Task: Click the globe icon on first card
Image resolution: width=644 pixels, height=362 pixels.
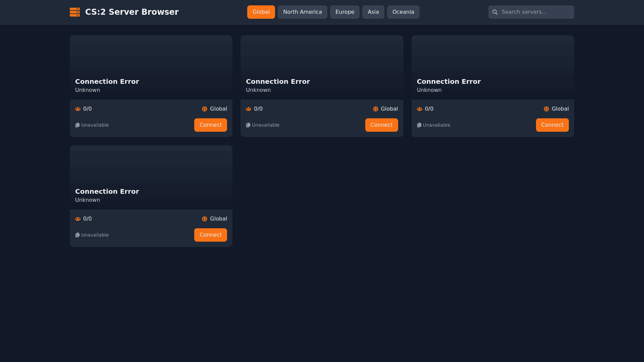Action: click(x=205, y=109)
